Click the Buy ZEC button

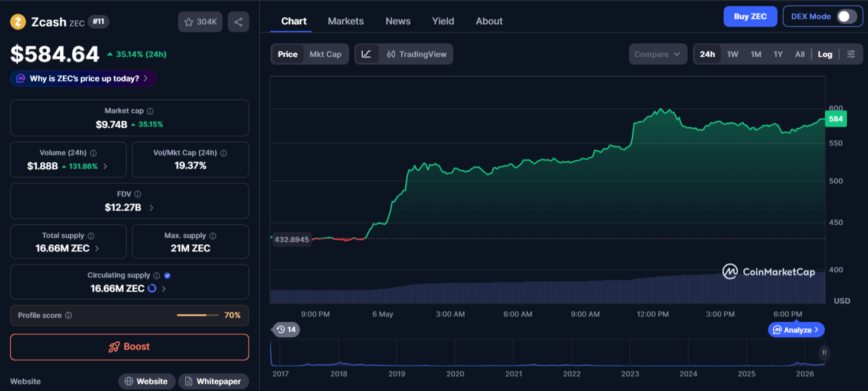click(750, 17)
